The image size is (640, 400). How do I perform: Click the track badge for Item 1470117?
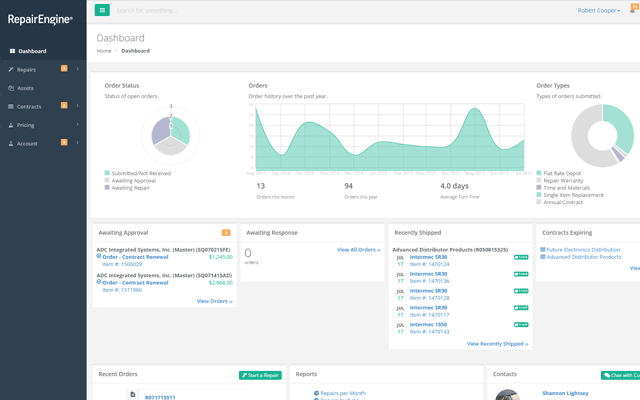coord(521,308)
